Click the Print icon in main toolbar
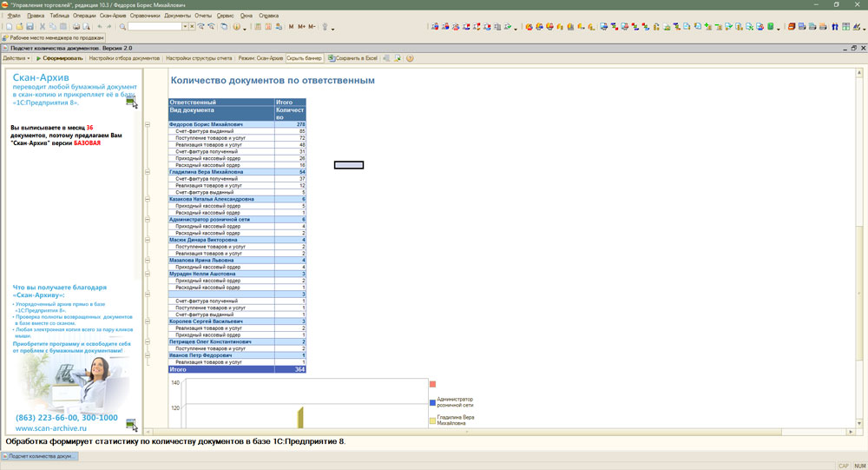 tap(76, 27)
